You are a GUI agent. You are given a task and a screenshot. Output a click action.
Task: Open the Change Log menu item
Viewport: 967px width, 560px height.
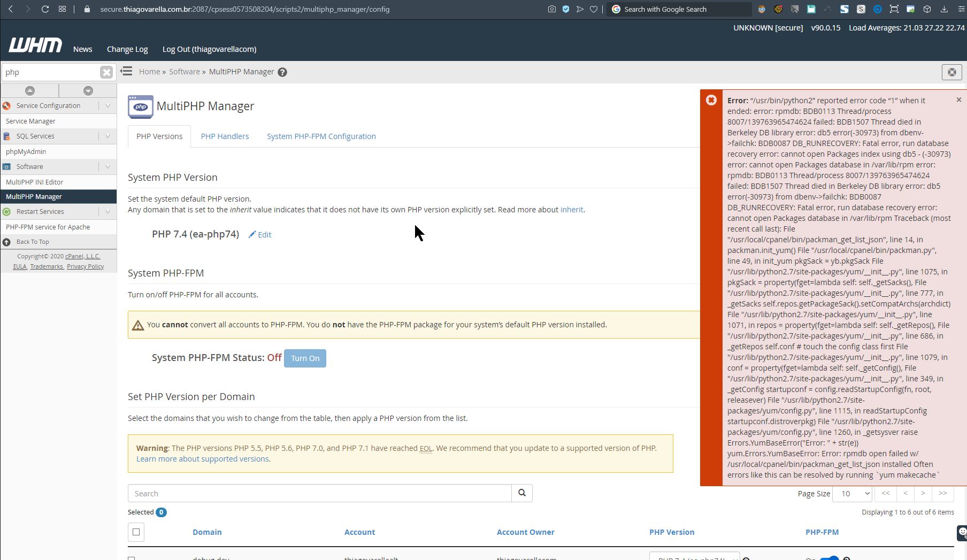point(127,49)
